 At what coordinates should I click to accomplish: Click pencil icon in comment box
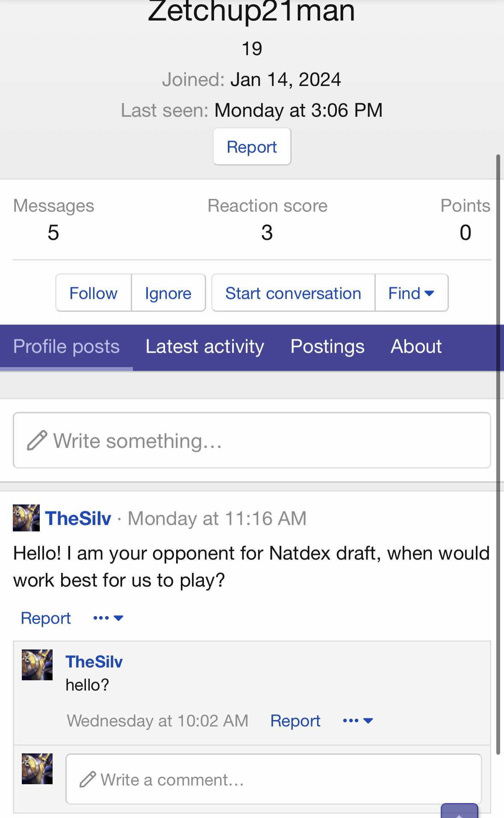click(x=88, y=780)
